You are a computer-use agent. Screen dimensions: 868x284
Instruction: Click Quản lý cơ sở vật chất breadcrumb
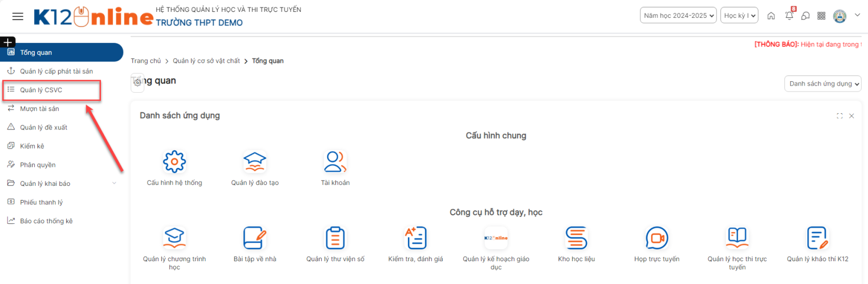point(206,61)
